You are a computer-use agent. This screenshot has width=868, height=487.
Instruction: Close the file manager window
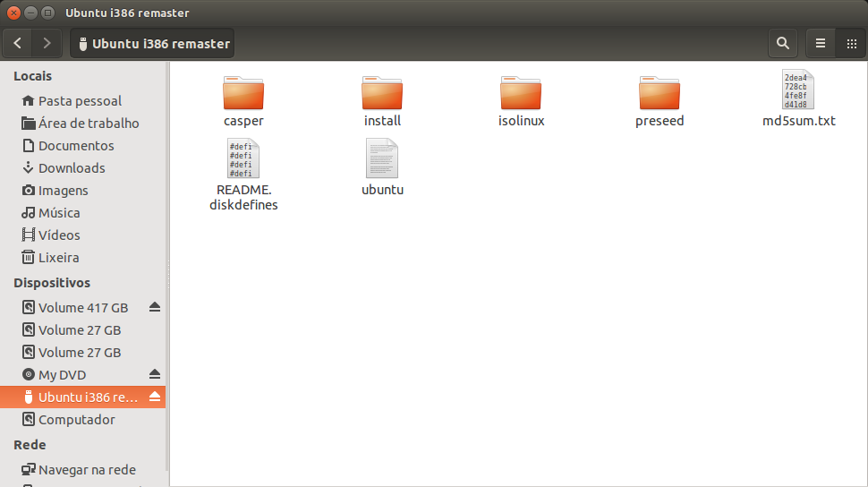pyautogui.click(x=13, y=13)
